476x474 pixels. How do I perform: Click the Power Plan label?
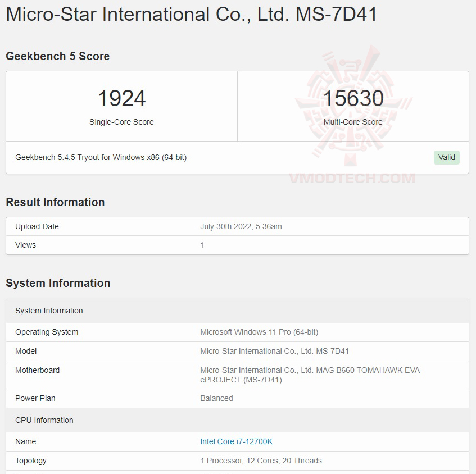point(35,398)
